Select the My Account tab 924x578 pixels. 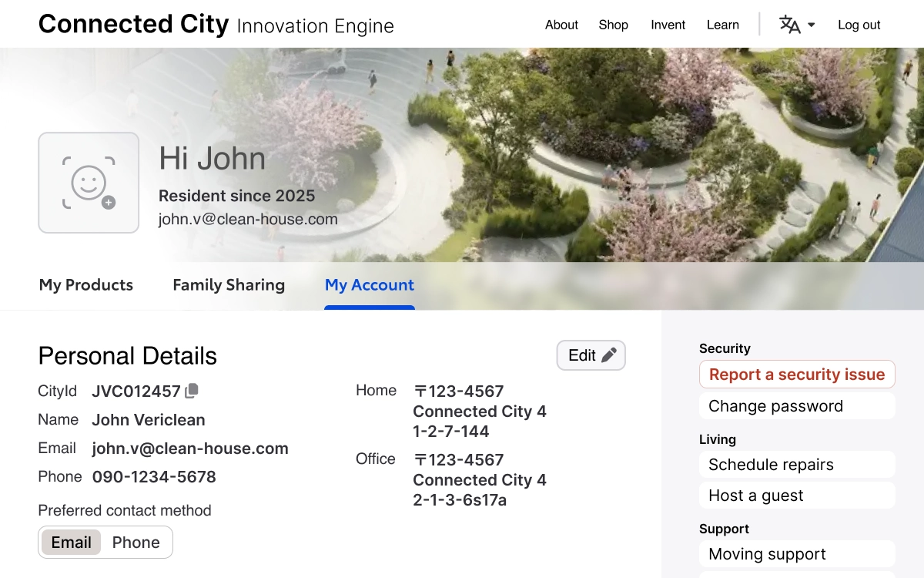coord(370,285)
